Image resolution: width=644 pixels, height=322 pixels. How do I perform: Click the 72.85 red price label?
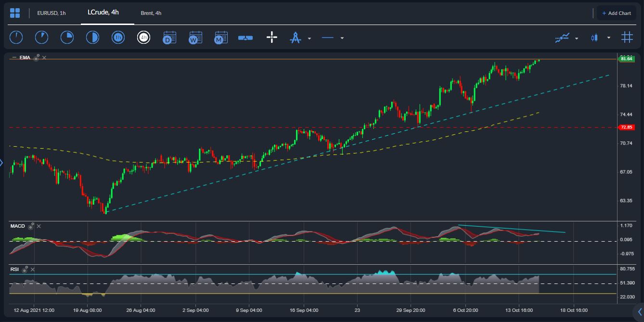tap(626, 128)
